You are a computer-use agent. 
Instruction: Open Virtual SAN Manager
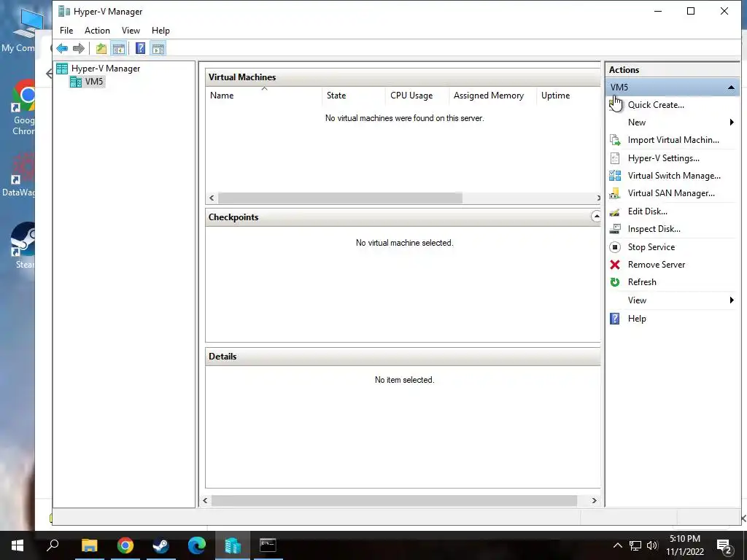(x=671, y=193)
